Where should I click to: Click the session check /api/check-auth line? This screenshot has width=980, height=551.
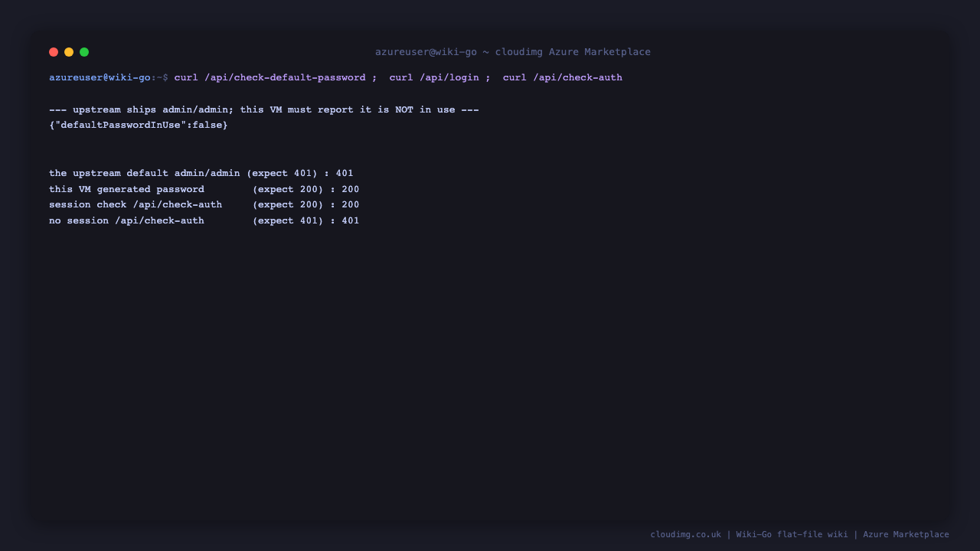pos(204,204)
